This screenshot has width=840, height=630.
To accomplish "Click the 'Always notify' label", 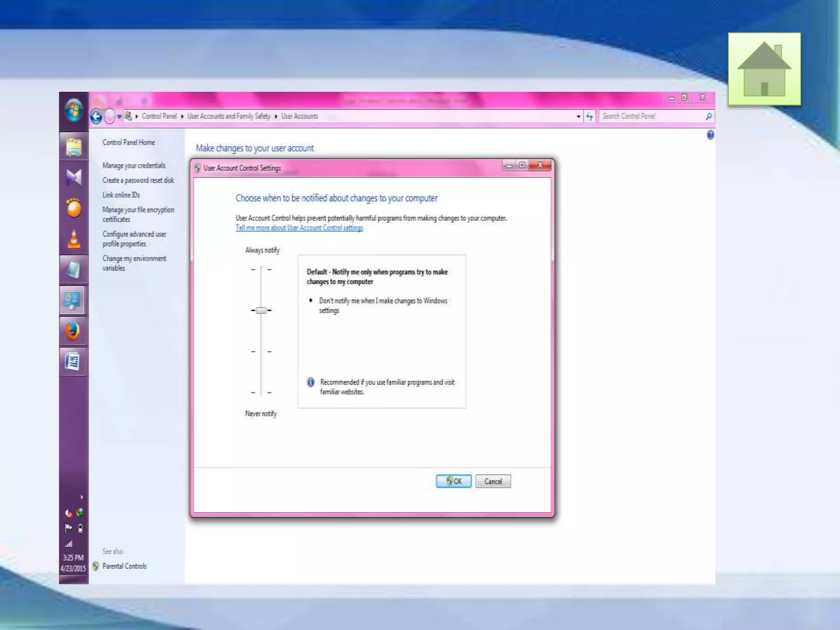I will click(x=262, y=250).
